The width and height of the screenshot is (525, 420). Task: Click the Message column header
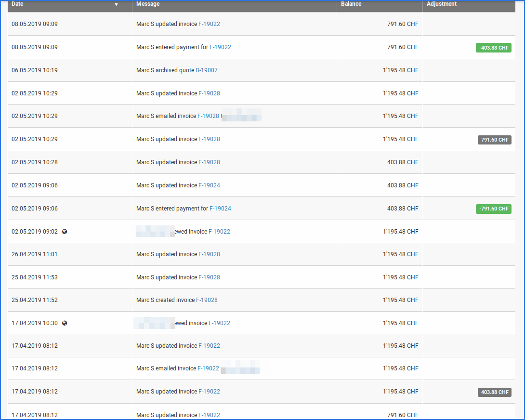pos(148,4)
